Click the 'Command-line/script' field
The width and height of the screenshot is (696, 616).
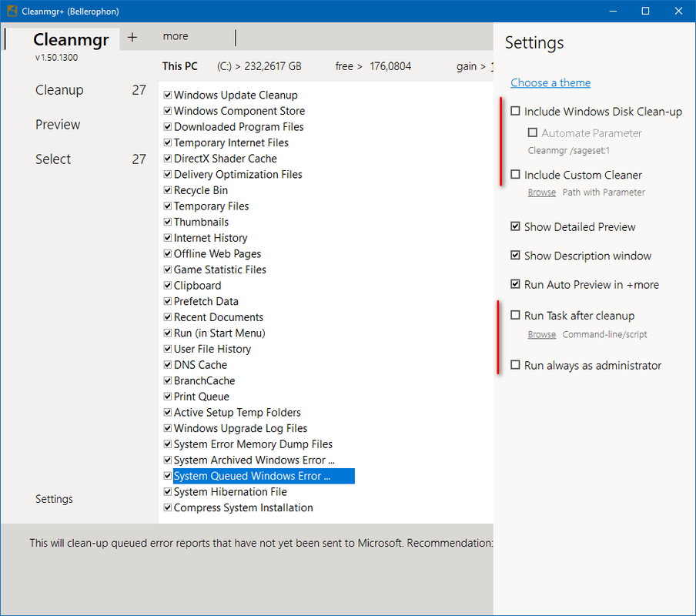(x=604, y=335)
